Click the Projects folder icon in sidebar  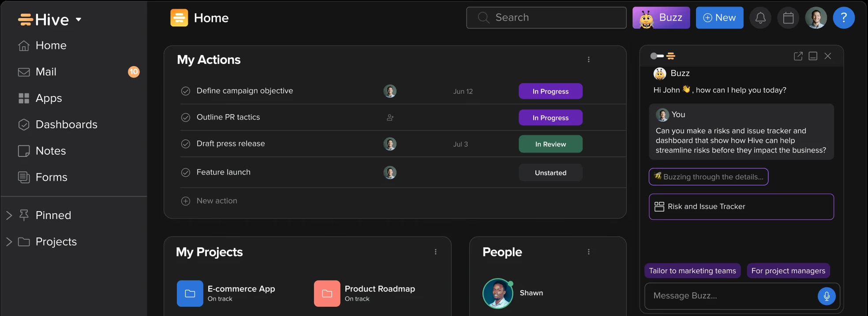pos(24,242)
